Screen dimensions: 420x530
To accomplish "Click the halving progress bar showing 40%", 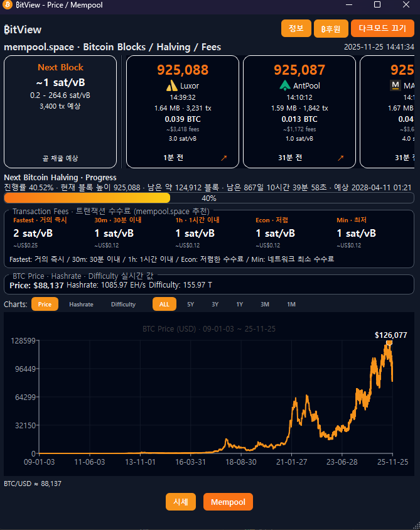I will (209, 198).
